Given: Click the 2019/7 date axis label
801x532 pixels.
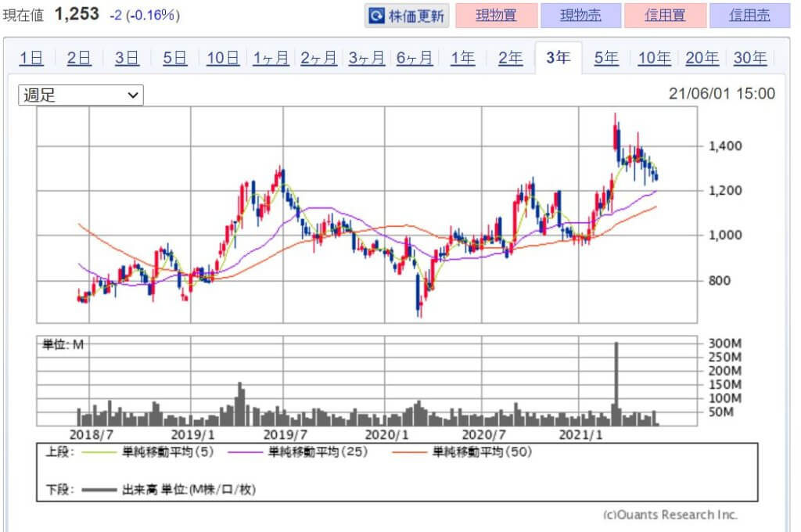Looking at the screenshot, I should click(x=285, y=435).
